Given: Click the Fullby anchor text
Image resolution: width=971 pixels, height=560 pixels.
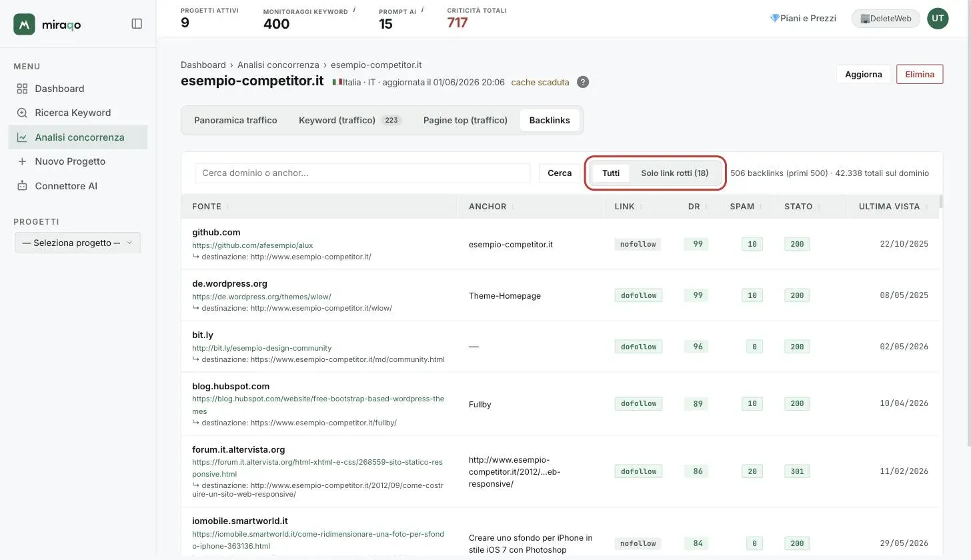Looking at the screenshot, I should (x=480, y=404).
